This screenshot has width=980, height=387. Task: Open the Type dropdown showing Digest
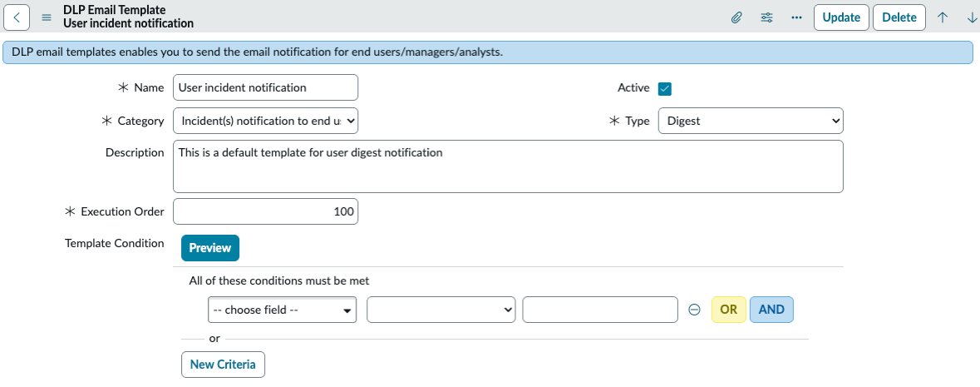pos(751,121)
